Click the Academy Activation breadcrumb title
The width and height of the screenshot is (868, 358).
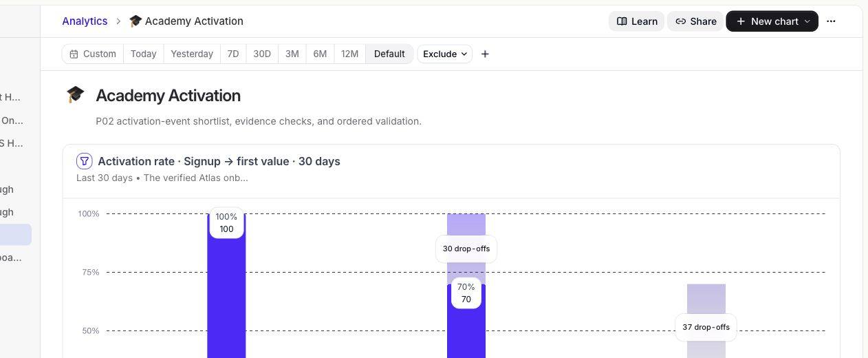coord(186,21)
